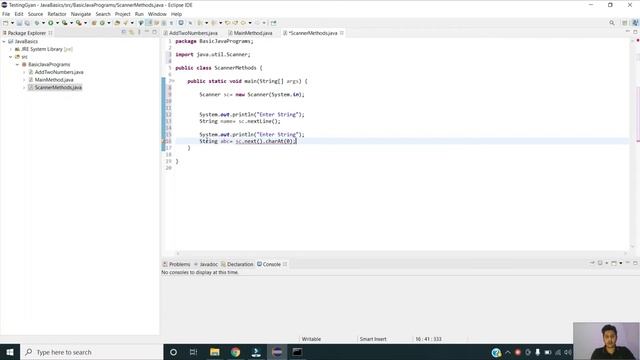This screenshot has height=360, width=640.
Task: Click the Java perspective icon
Action: 635,23
